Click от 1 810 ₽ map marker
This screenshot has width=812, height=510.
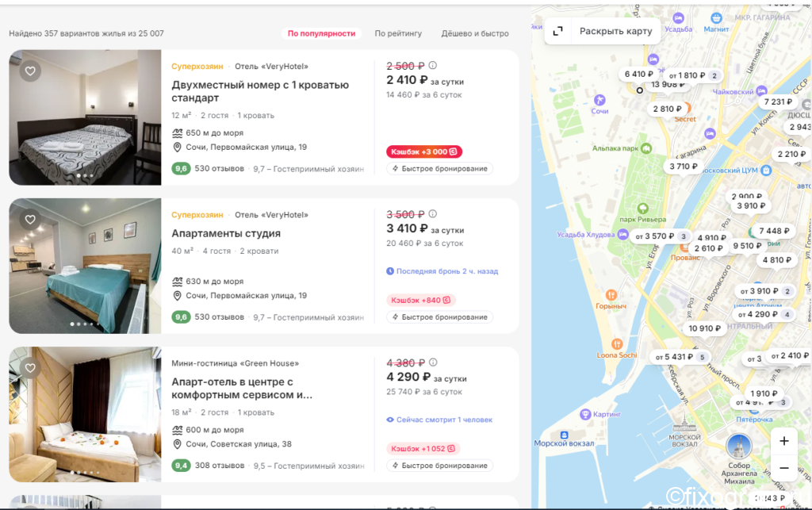pos(693,75)
